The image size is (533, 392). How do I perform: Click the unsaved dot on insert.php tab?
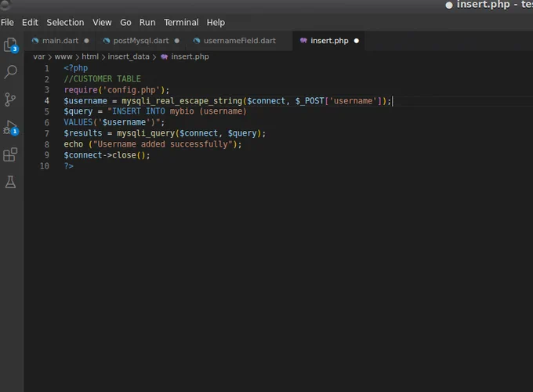pyautogui.click(x=356, y=41)
